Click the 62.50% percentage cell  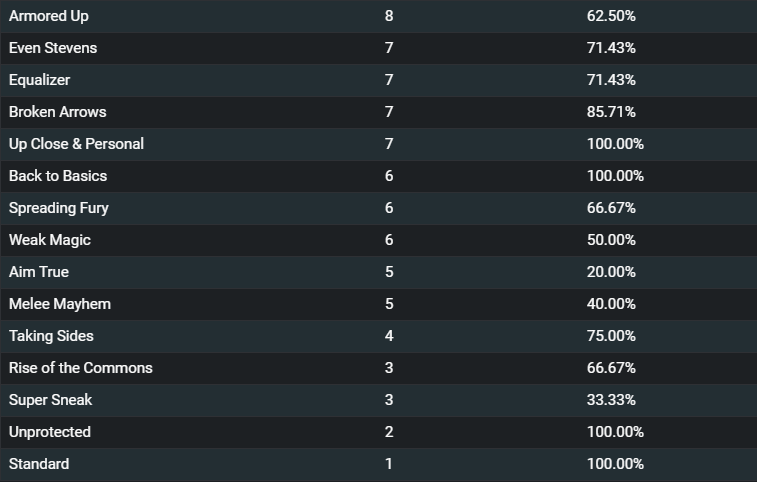pyautogui.click(x=611, y=16)
